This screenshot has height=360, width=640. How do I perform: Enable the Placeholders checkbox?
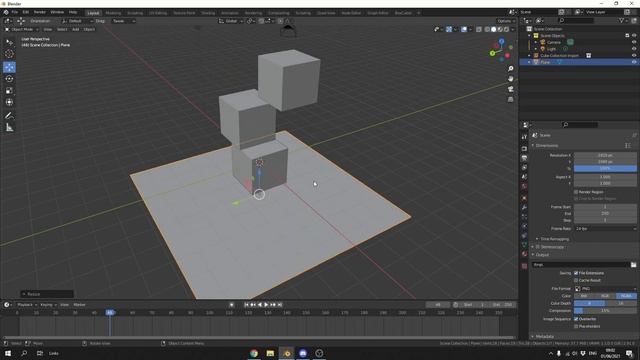576,326
